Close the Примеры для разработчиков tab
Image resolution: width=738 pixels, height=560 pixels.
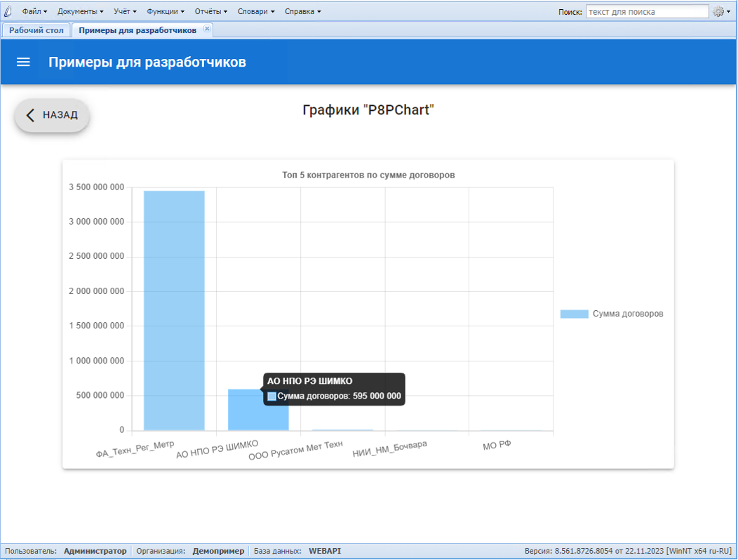point(207,30)
